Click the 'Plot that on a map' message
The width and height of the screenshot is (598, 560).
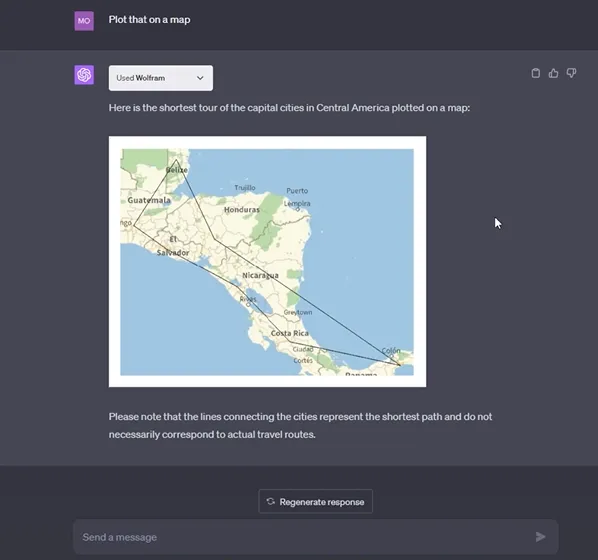pyautogui.click(x=150, y=19)
